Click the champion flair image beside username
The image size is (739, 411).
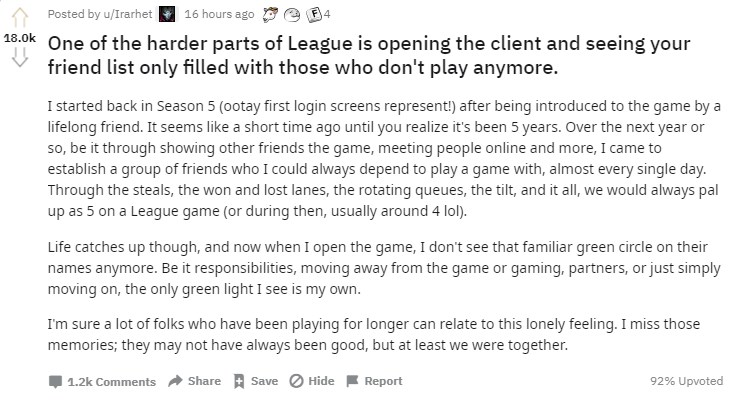coord(167,14)
